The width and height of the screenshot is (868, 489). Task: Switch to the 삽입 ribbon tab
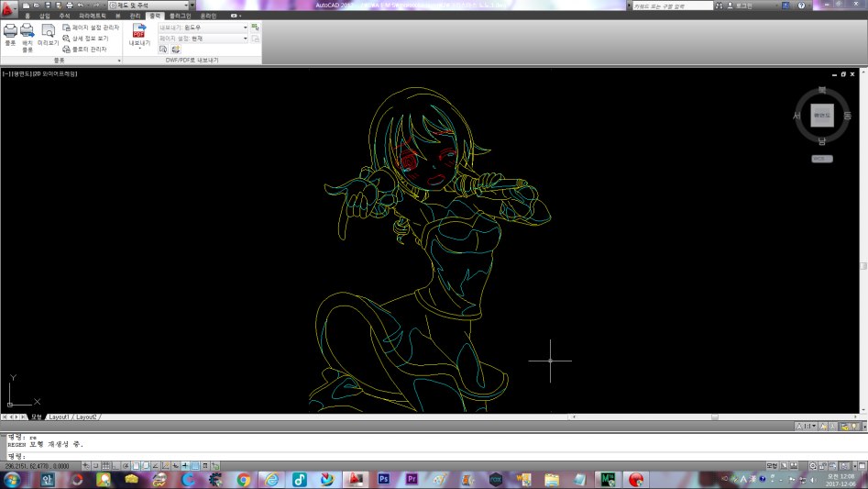coord(45,16)
